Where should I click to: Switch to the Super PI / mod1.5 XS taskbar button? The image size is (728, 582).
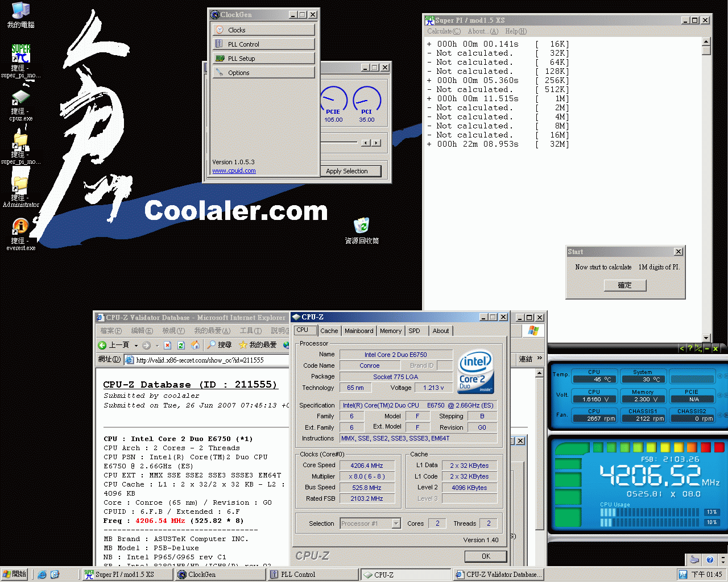127,575
